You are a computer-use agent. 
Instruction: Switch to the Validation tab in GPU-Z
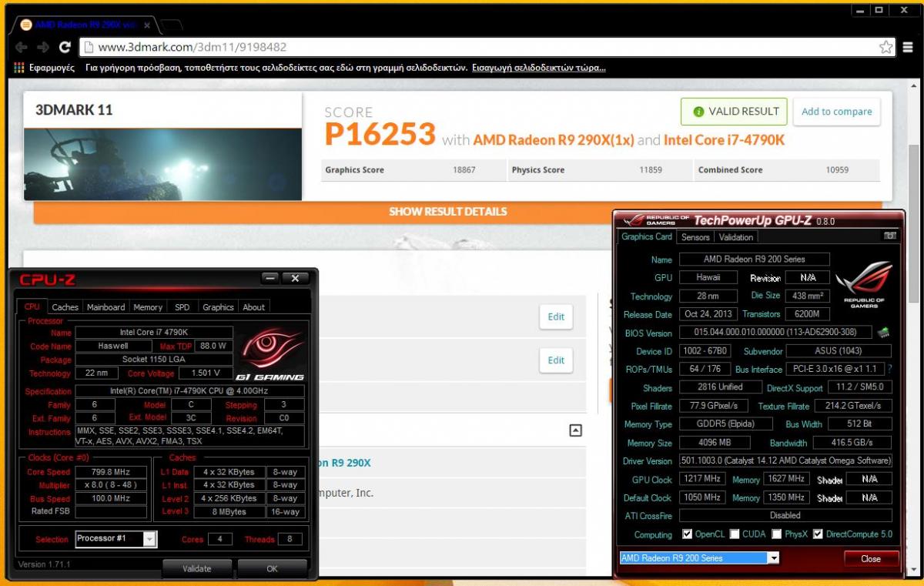pyautogui.click(x=736, y=237)
